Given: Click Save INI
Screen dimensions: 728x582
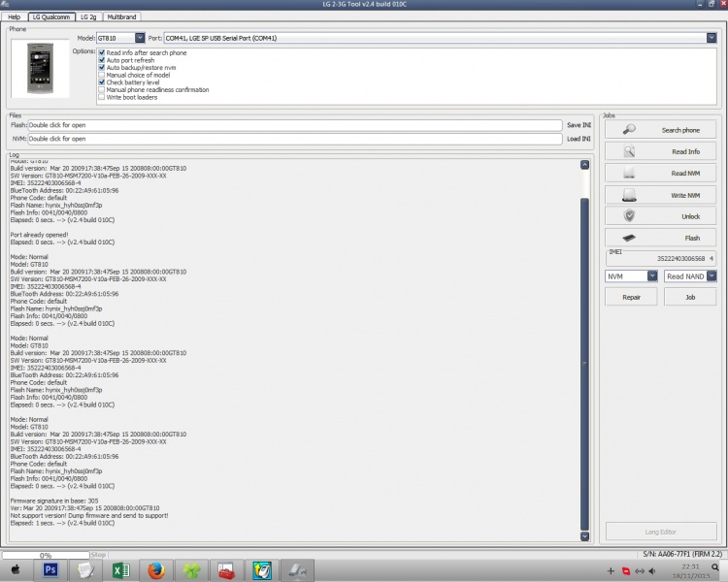Looking at the screenshot, I should [579, 125].
